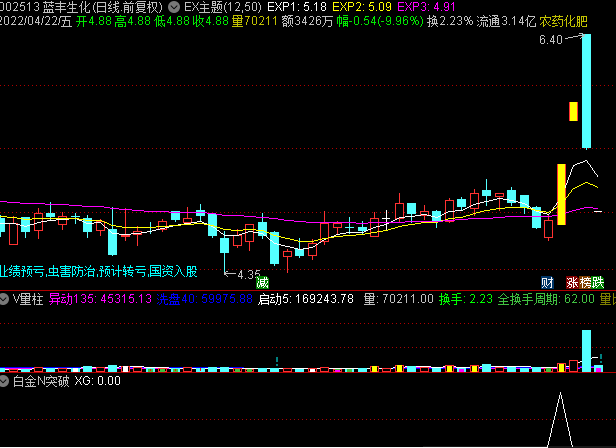Click the blue 财 marker icon
This screenshot has width=616, height=448.
[547, 282]
